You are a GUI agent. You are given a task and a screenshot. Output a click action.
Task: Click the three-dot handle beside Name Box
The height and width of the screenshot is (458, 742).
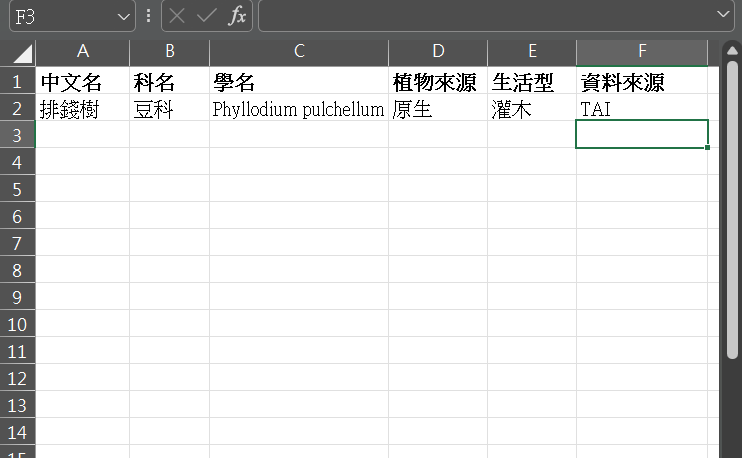pyautogui.click(x=148, y=16)
